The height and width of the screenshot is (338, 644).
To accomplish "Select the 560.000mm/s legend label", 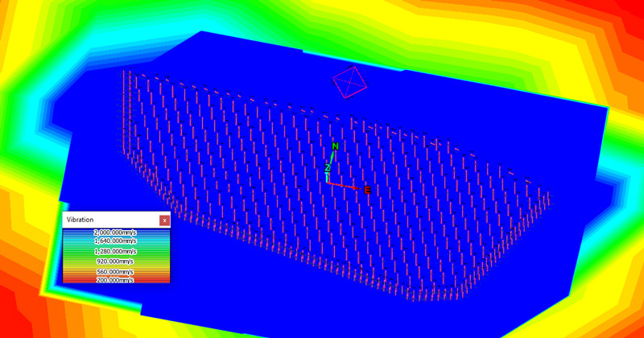I will [x=115, y=272].
